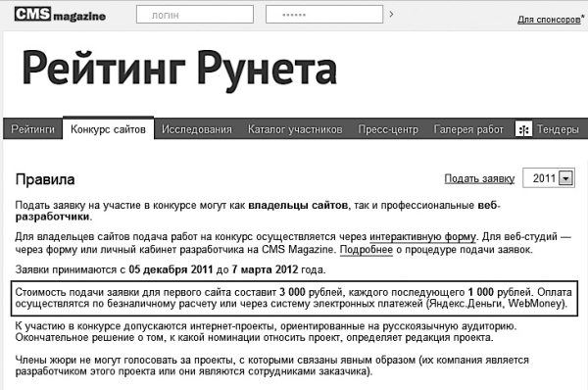Submit login with the arrow button
Image resolution: width=588 pixels, height=390 pixels.
click(391, 15)
